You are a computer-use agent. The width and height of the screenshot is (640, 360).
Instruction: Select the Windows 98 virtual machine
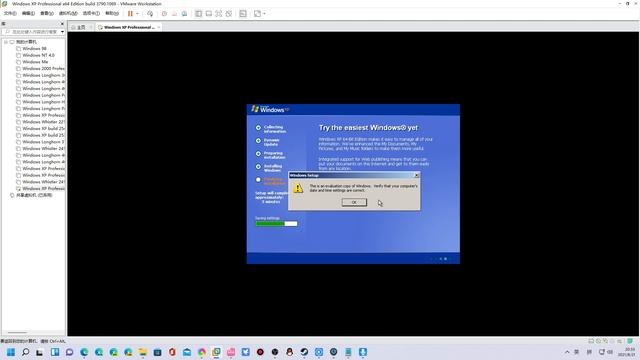click(34, 49)
